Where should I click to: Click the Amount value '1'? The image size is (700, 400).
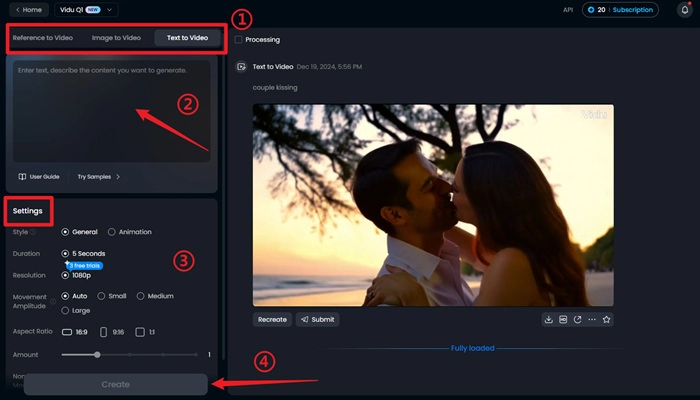coord(209,355)
